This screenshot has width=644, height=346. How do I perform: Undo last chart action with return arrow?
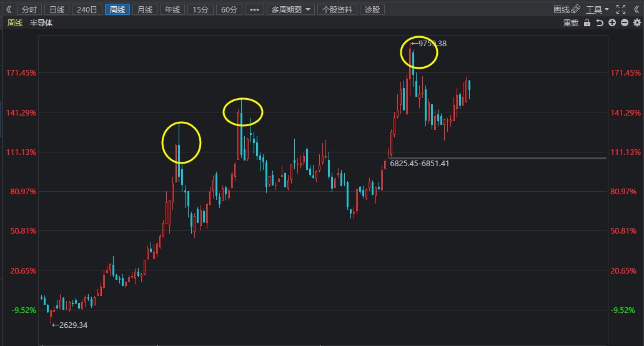[x=600, y=23]
